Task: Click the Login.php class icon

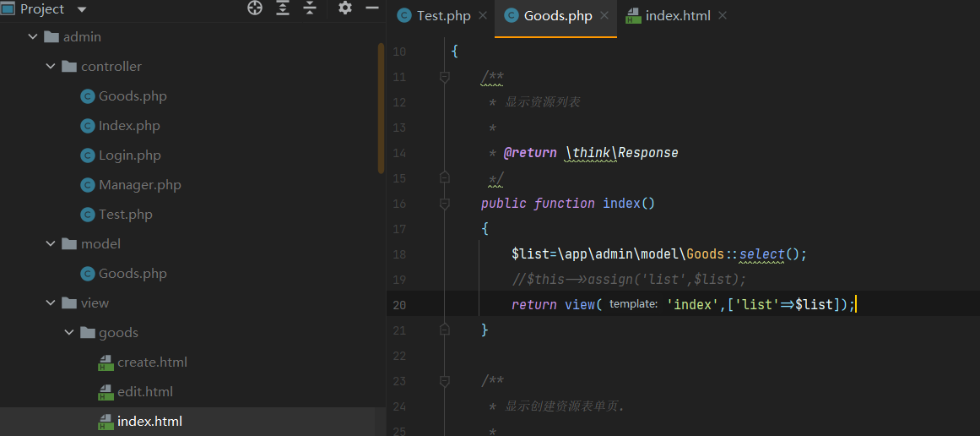Action: tap(88, 155)
